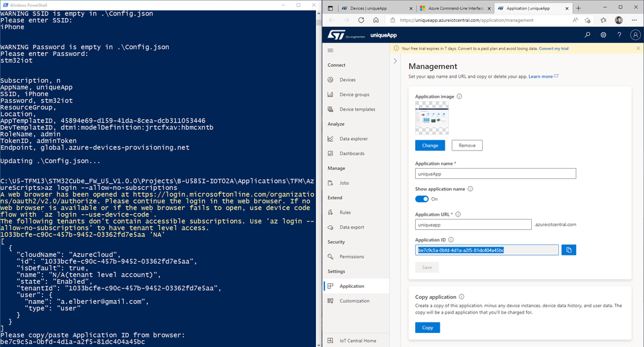Open Data explorer in sidebar
Image resolution: width=644 pixels, height=347 pixels.
[353, 139]
